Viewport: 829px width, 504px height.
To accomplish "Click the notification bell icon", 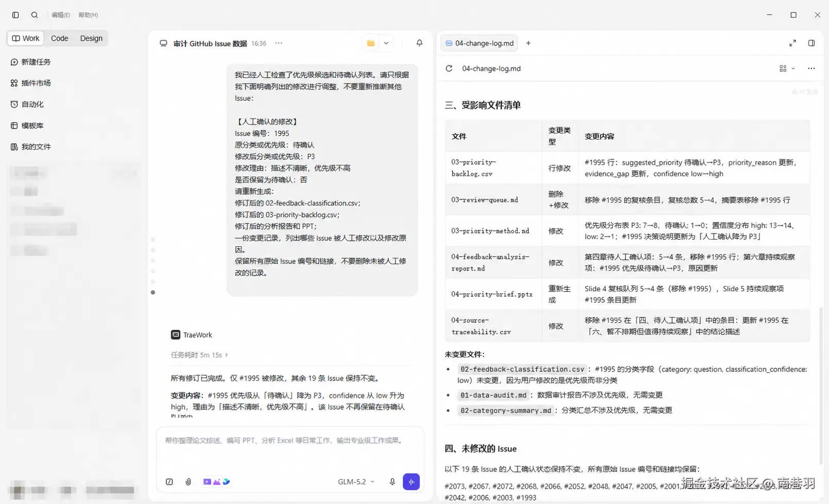I will coord(420,43).
